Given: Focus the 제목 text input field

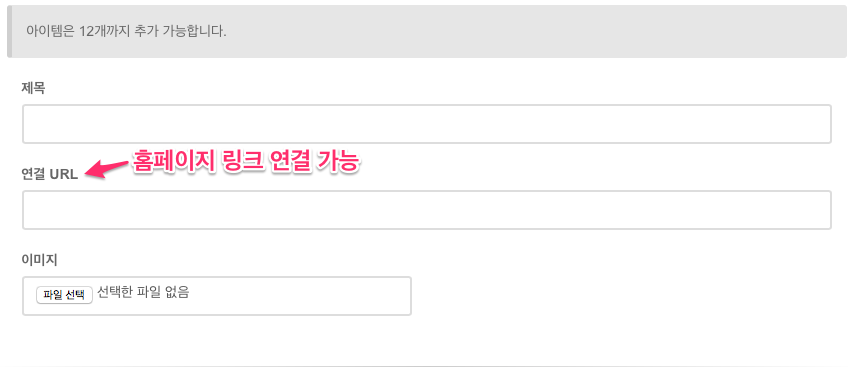Looking at the screenshot, I should [x=426, y=124].
